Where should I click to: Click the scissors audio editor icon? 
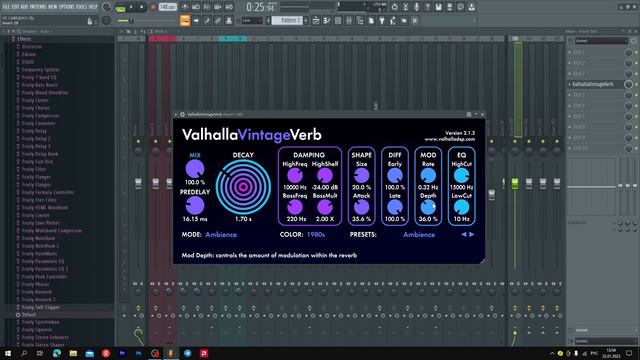click(405, 7)
